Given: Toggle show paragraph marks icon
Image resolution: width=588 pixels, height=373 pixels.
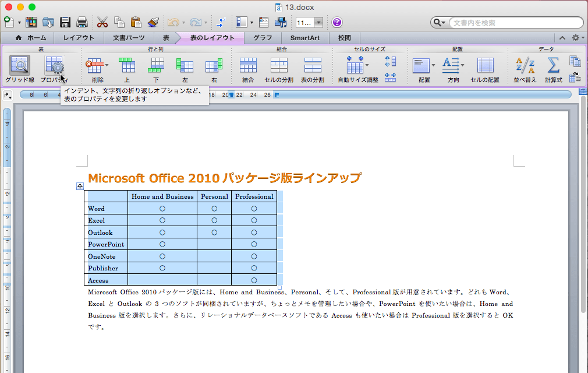Looking at the screenshot, I should click(x=221, y=23).
